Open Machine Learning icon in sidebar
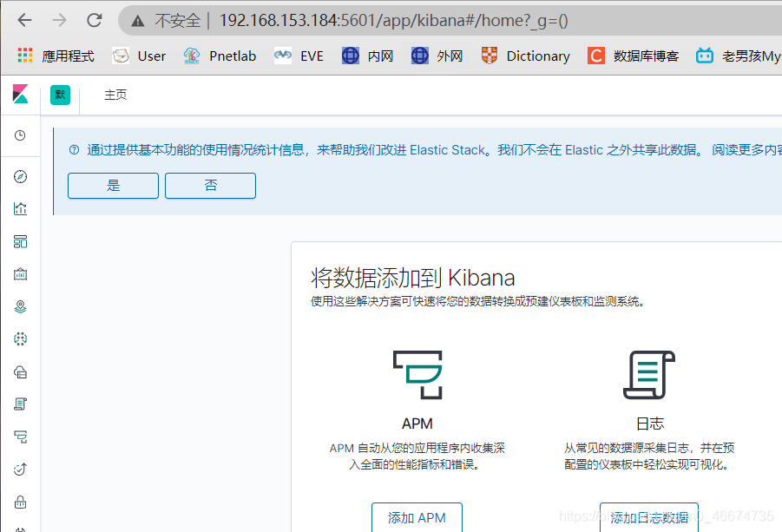 coord(21,339)
